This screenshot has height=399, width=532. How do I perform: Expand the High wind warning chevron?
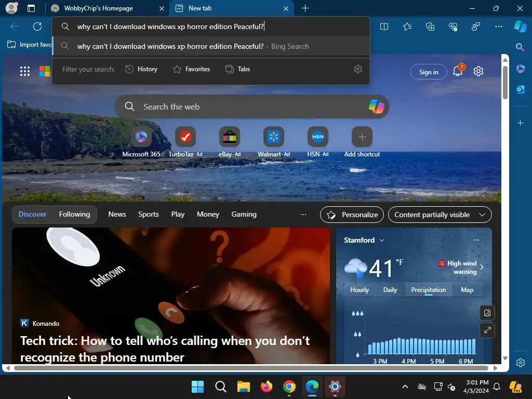(x=482, y=268)
